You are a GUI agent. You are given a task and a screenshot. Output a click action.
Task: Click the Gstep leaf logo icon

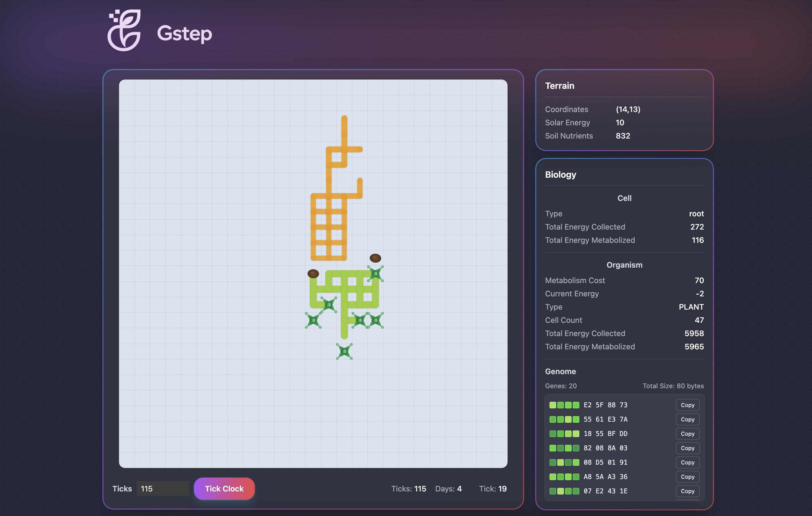(124, 30)
